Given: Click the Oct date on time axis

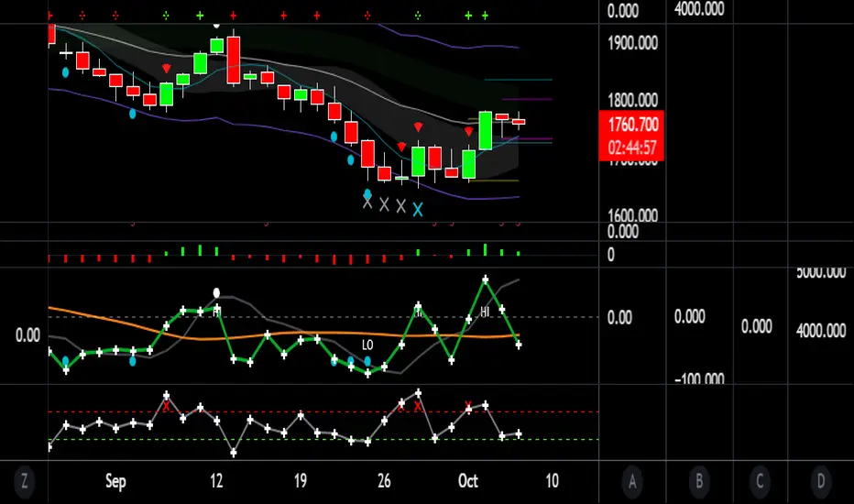Looking at the screenshot, I should coord(468,481).
